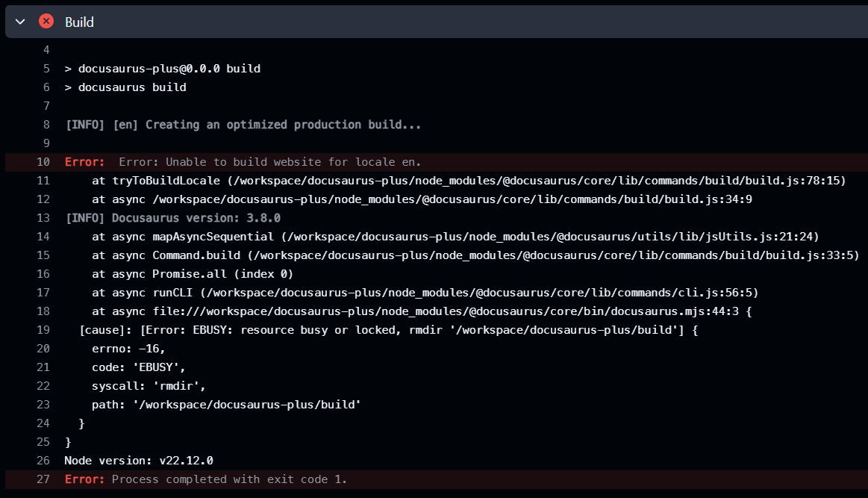This screenshot has width=868, height=498.
Task: Collapse the Build step with the chevron
Action: (x=20, y=22)
